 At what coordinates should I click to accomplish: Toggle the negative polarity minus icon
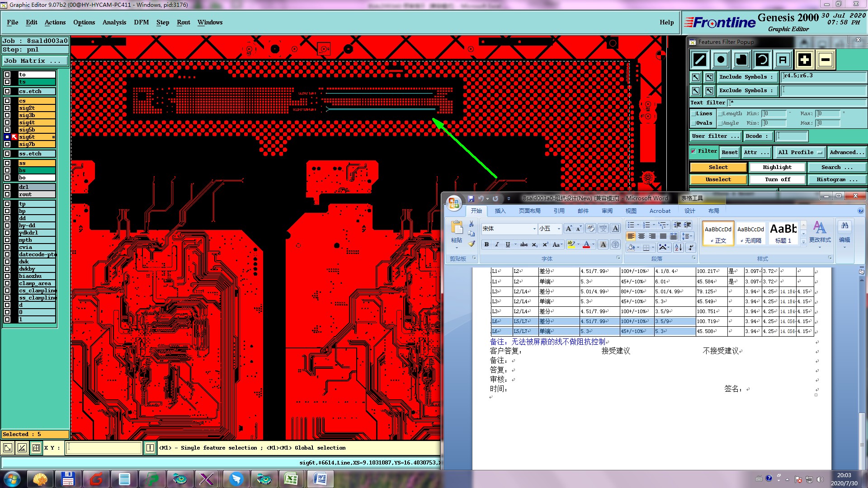[826, 60]
